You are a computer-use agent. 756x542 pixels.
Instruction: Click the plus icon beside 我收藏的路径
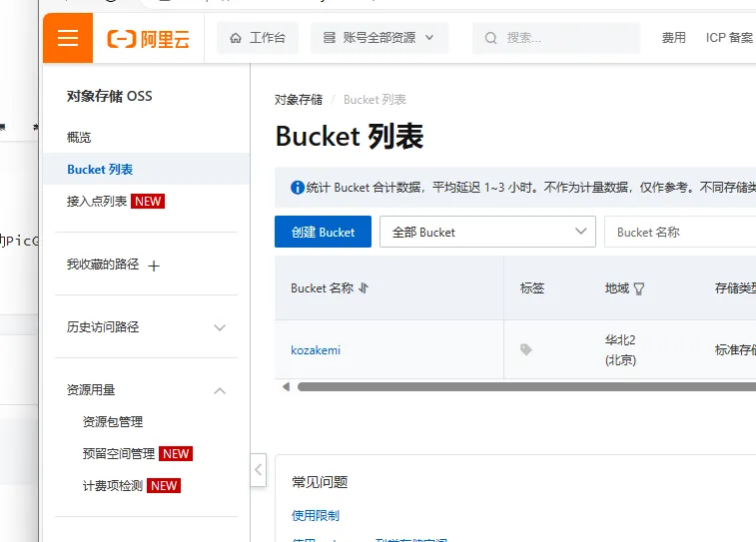pyautogui.click(x=154, y=266)
